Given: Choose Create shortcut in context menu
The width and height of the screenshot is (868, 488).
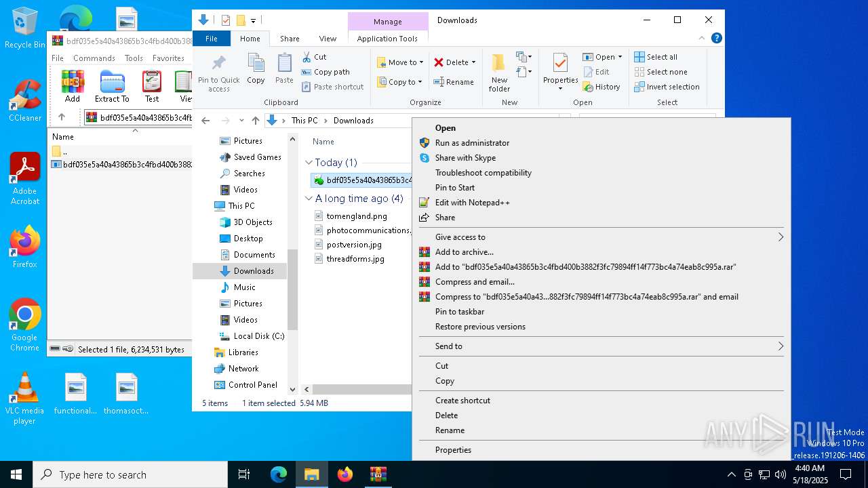Looking at the screenshot, I should tap(601, 401).
